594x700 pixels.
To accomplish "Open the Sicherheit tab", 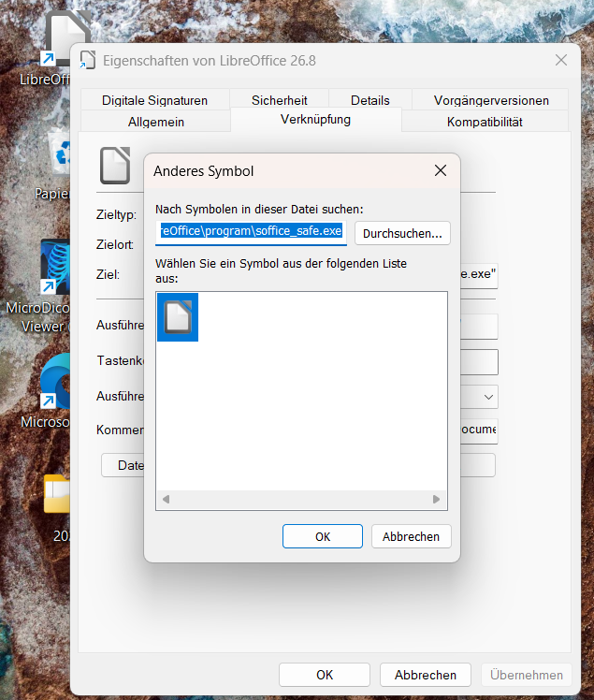I will coord(280,100).
